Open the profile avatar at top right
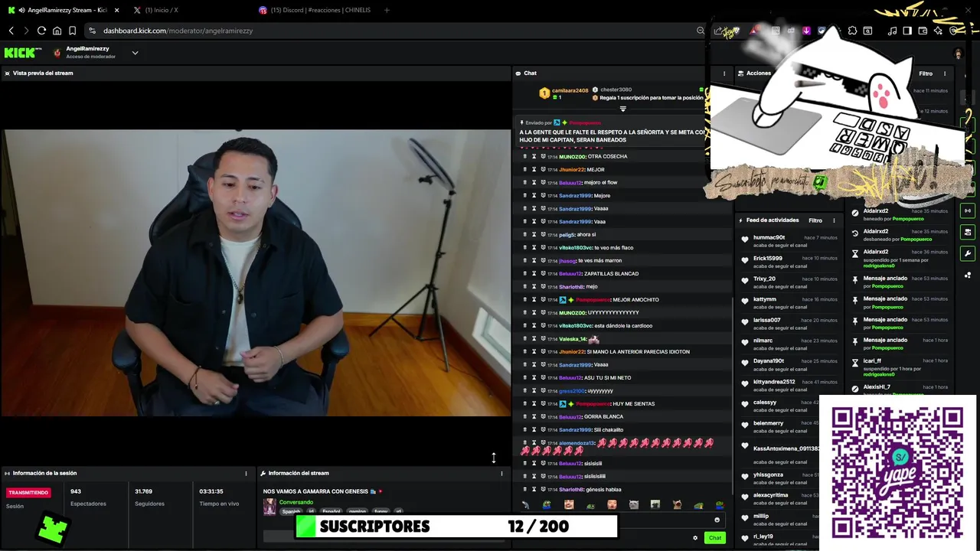 click(x=958, y=54)
